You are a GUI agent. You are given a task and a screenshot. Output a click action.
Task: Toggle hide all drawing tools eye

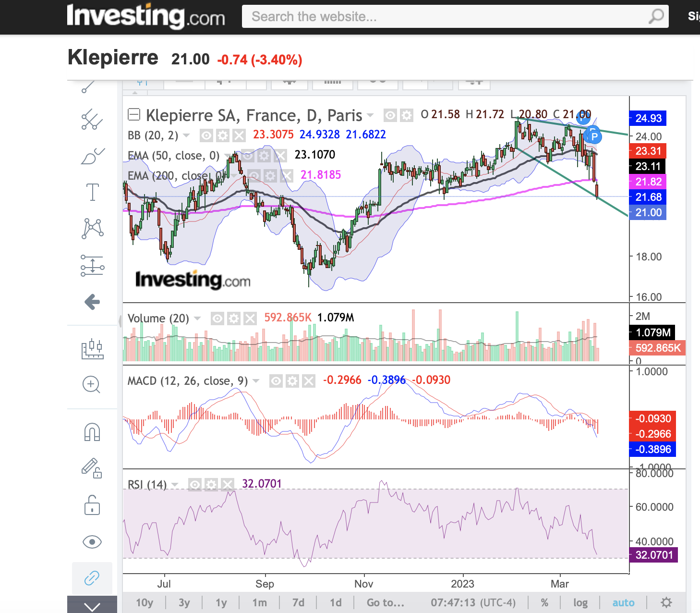click(x=92, y=542)
